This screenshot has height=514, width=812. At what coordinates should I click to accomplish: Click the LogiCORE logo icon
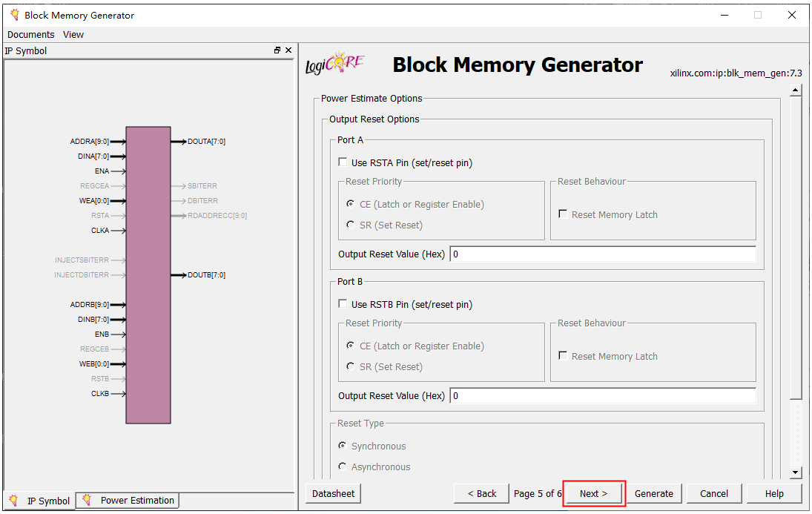(x=334, y=64)
